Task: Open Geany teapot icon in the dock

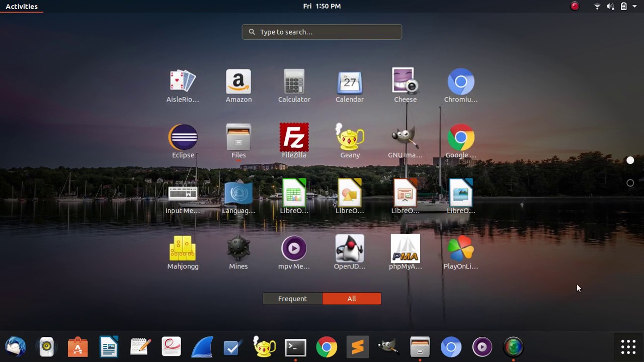Action: 264,347
